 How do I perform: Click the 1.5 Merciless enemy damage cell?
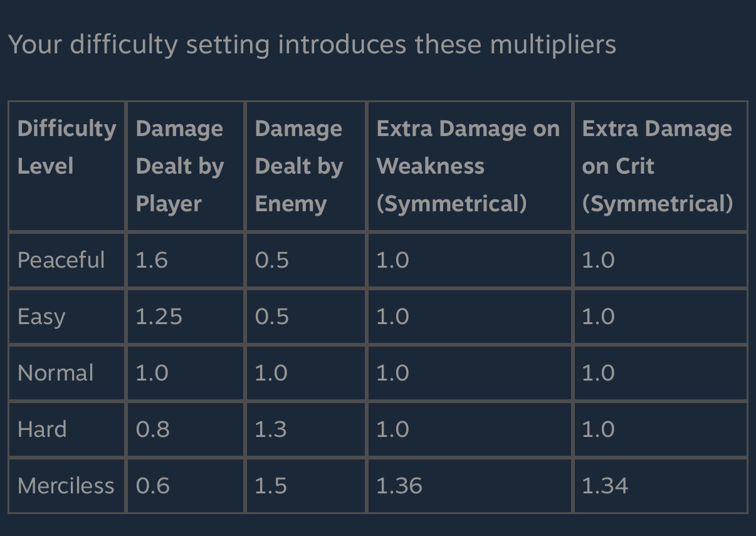(306, 486)
